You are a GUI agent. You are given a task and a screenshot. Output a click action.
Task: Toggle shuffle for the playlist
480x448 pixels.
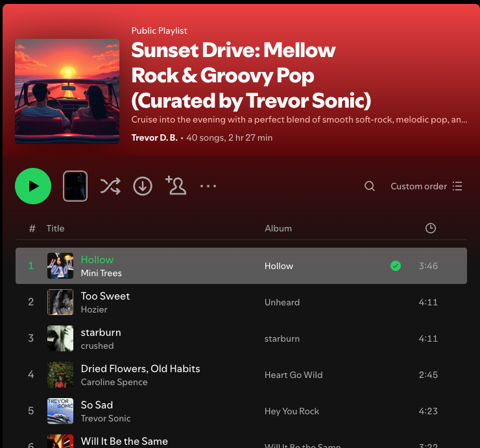(110, 186)
